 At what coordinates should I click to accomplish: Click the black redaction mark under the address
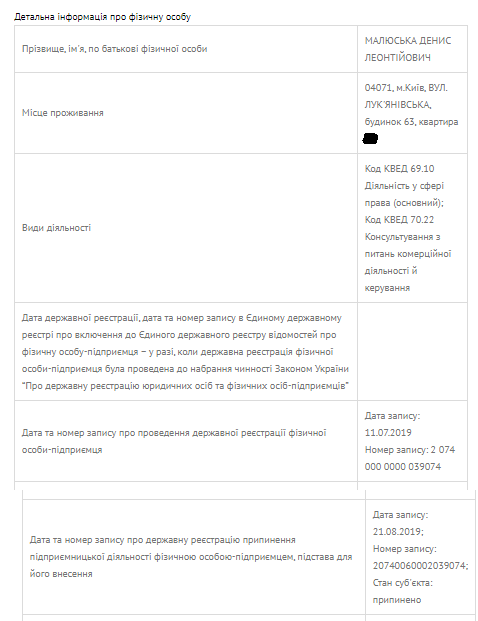370,139
